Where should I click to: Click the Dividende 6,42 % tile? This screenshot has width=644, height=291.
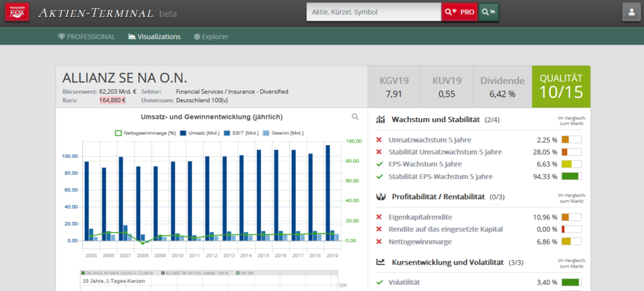coord(502,87)
